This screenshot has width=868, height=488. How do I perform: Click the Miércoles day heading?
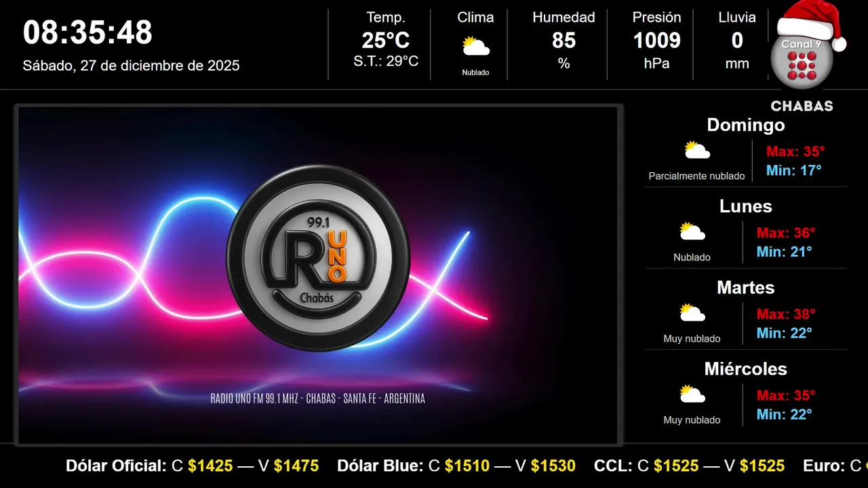[746, 369]
